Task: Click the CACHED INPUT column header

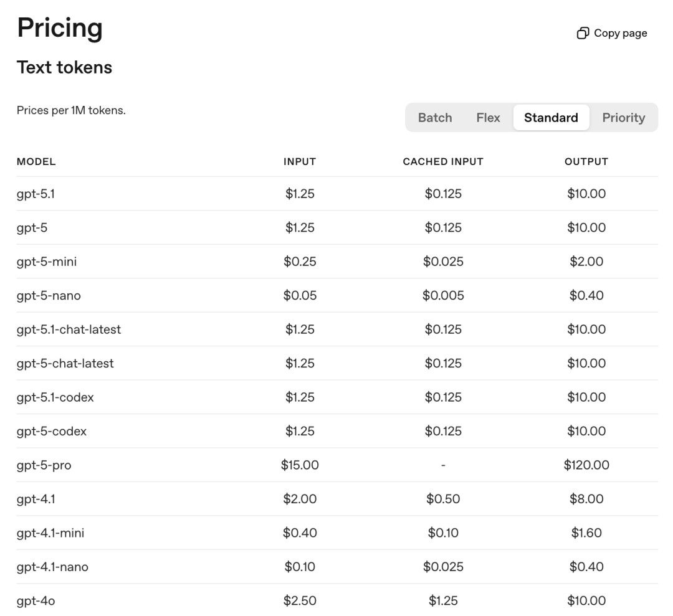Action: (x=443, y=162)
